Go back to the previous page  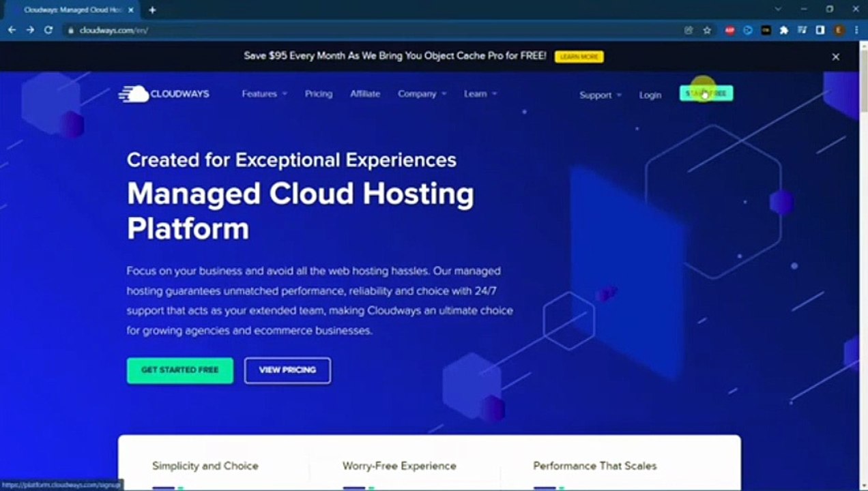coord(12,30)
